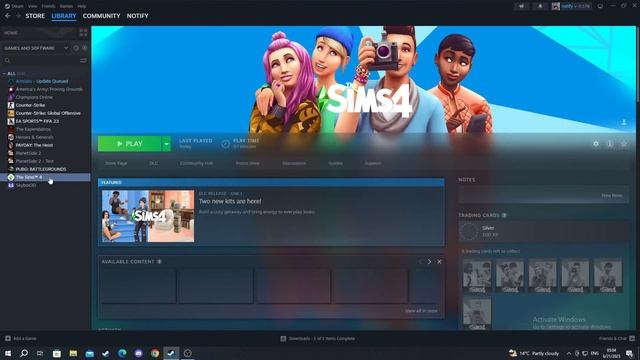The height and width of the screenshot is (360, 640).
Task: Close the Available Content section
Action: click(439, 262)
